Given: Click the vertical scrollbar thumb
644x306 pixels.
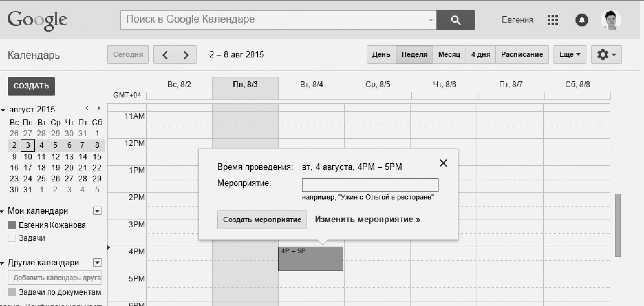Looking at the screenshot, I should [617, 225].
